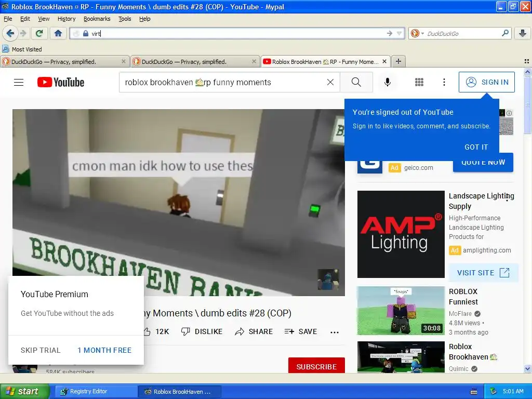Open the Most Visited bookmarks folder
This screenshot has width=532, height=399.
tap(22, 49)
